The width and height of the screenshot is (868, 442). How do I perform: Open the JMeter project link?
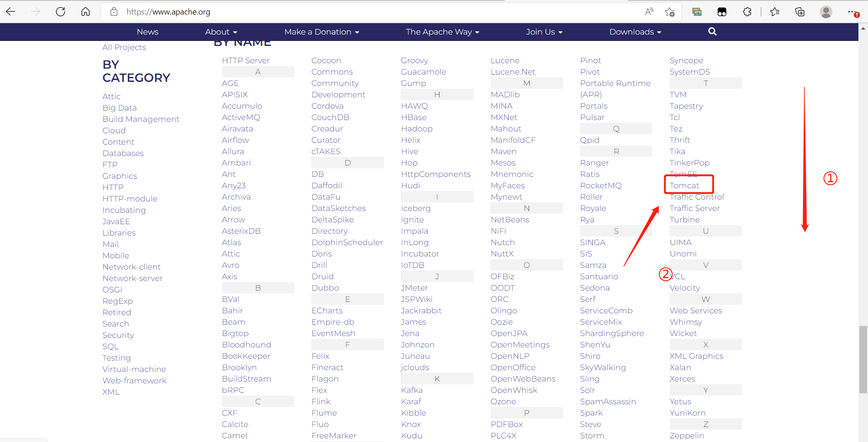[x=414, y=288]
